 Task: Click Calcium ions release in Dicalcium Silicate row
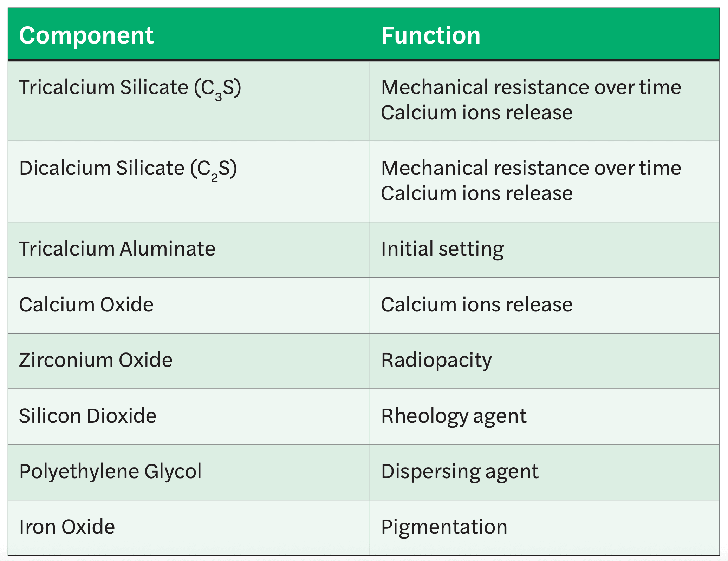pyautogui.click(x=477, y=193)
